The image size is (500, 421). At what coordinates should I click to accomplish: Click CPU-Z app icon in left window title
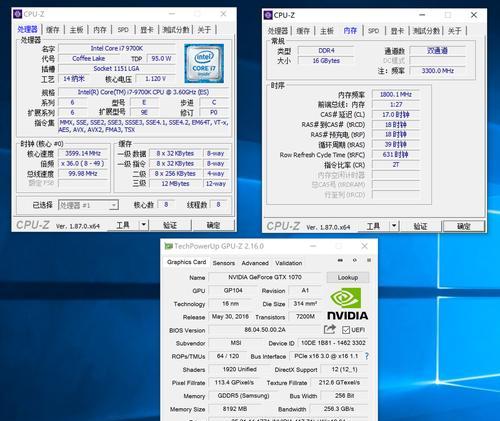coord(17,14)
